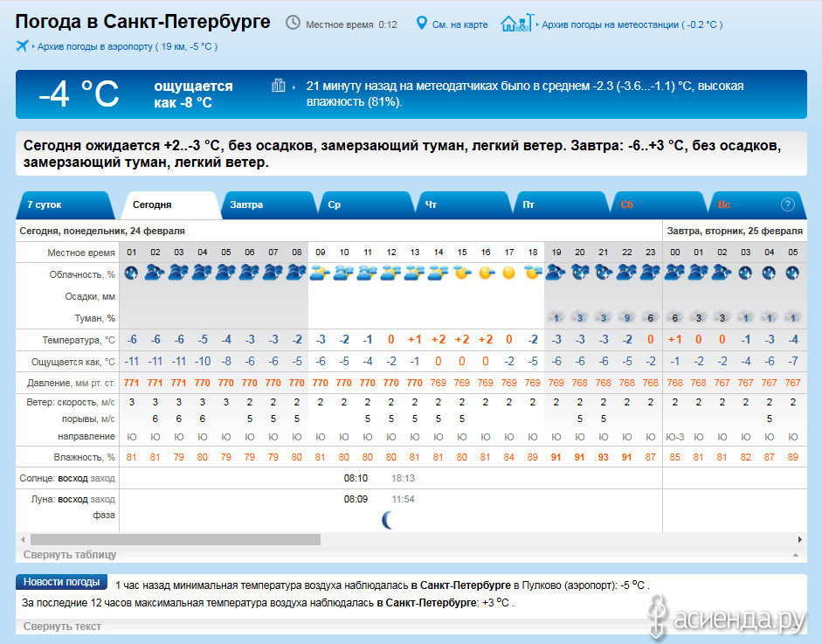Screen dimensions: 822x644
Task: Click the scrollbar left arrow
Action: pos(23,540)
